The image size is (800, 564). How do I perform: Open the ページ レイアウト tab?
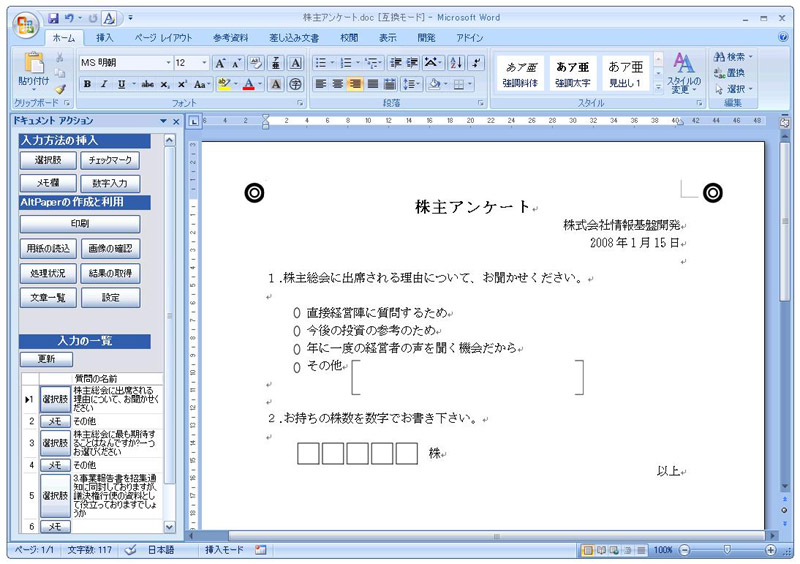point(163,38)
